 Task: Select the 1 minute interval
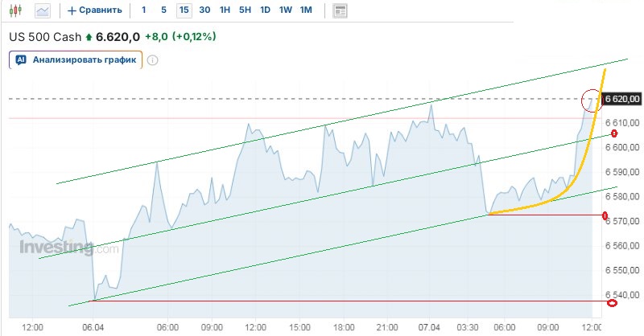[x=144, y=10]
